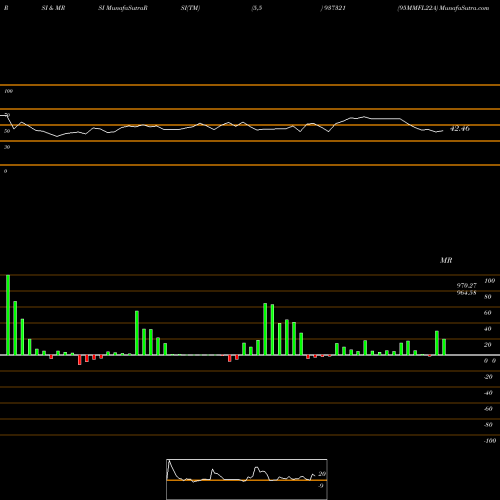Click the 964.58 value

click(x=466, y=293)
